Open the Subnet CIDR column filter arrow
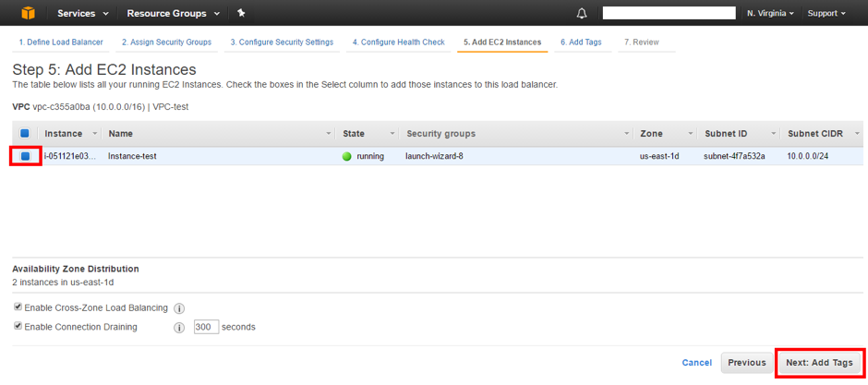Viewport: 868px width, 385px height. point(858,134)
